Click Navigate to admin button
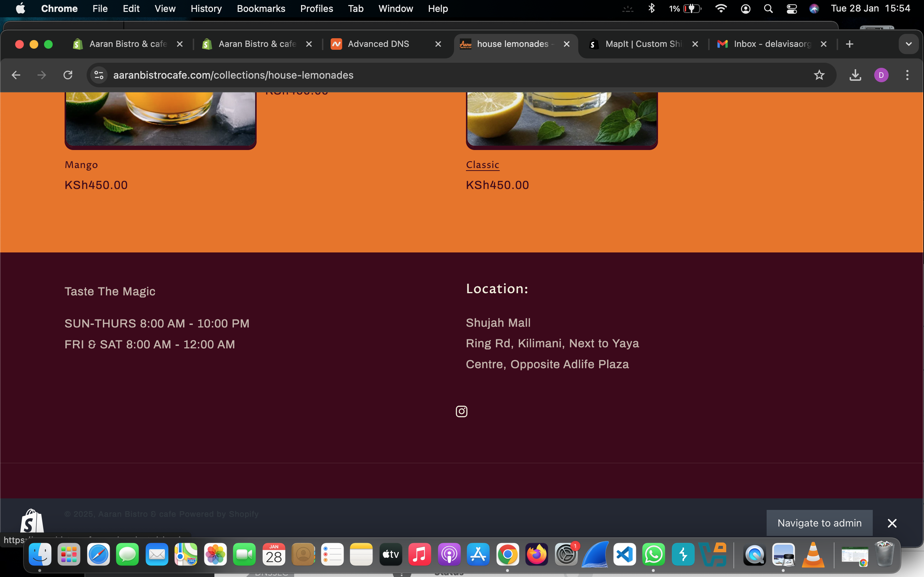 click(x=819, y=523)
